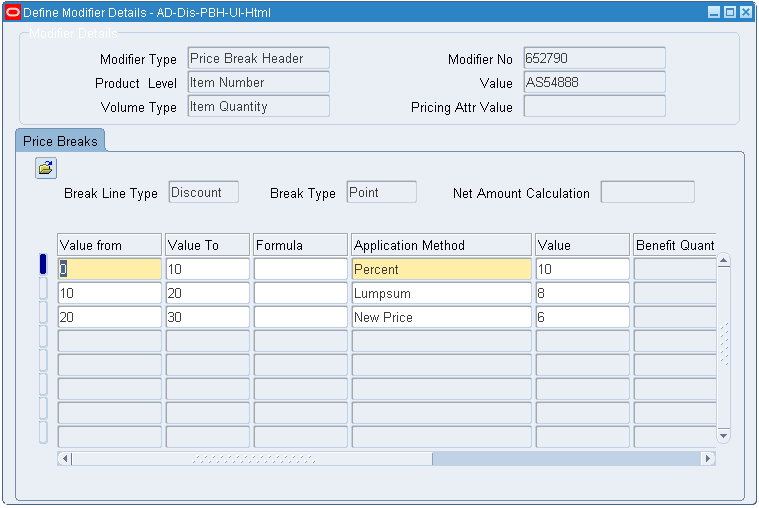Click the current record indicator for Percent row

[43, 264]
